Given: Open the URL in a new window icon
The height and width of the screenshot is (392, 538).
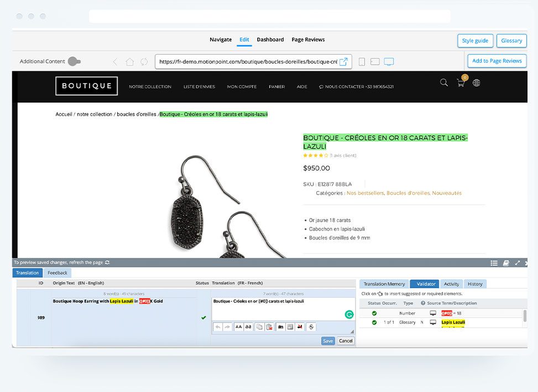Looking at the screenshot, I should [x=343, y=61].
